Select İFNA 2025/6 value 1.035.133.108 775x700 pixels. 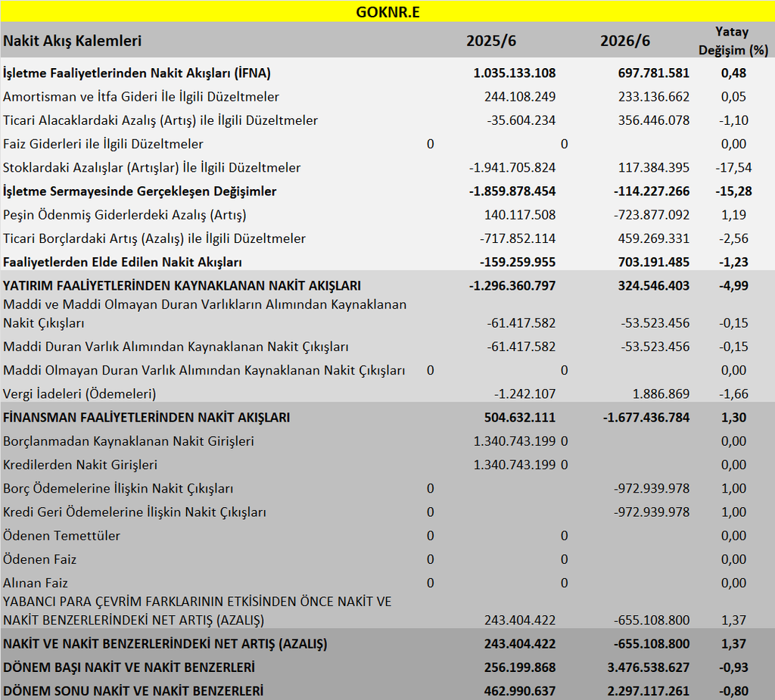tap(515, 73)
